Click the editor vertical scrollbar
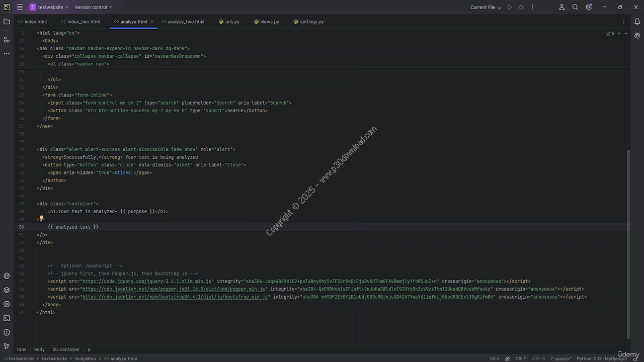The image size is (644, 362). [x=628, y=244]
